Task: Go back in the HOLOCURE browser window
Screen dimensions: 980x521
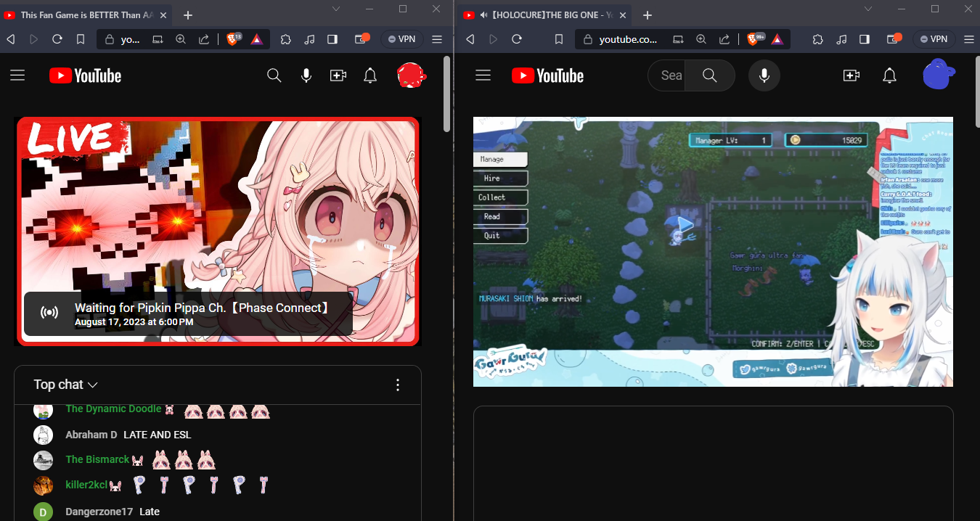Action: click(470, 39)
